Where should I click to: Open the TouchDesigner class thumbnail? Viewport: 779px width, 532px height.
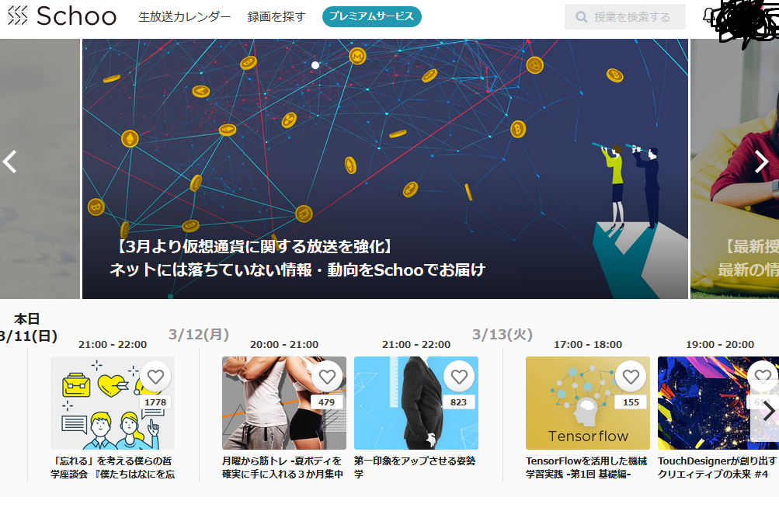(718, 403)
